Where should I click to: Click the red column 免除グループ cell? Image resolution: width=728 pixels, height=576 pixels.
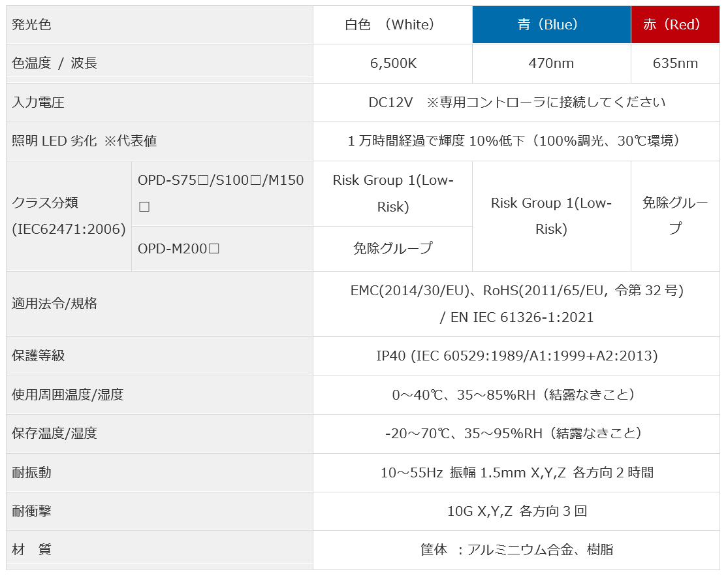(676, 216)
